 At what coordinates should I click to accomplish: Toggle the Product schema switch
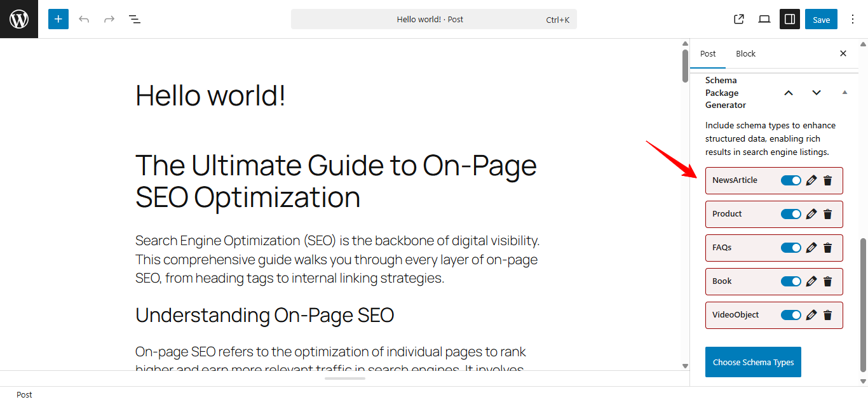[791, 214]
